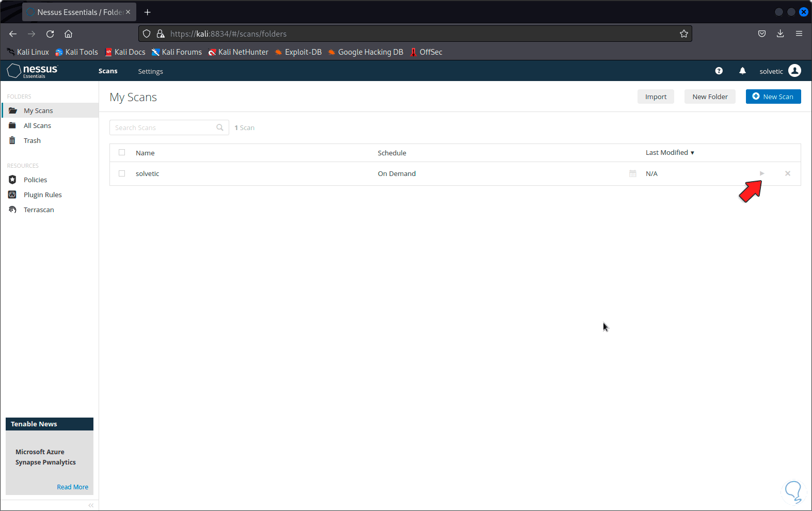Open the solvetic username menu
This screenshot has height=511, width=812.
point(771,71)
